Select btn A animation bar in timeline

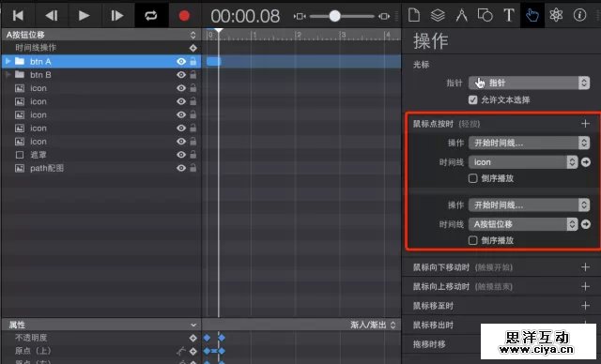tap(213, 61)
